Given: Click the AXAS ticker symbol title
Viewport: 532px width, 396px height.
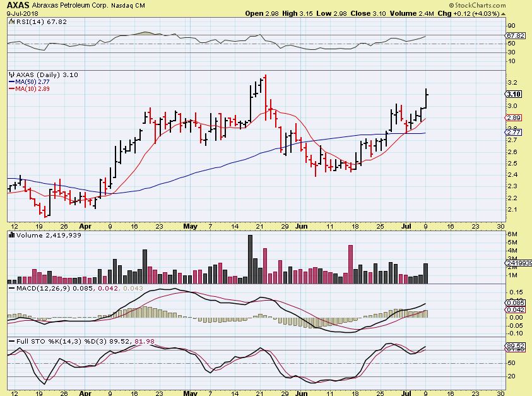Looking at the screenshot, I should coord(18,5).
